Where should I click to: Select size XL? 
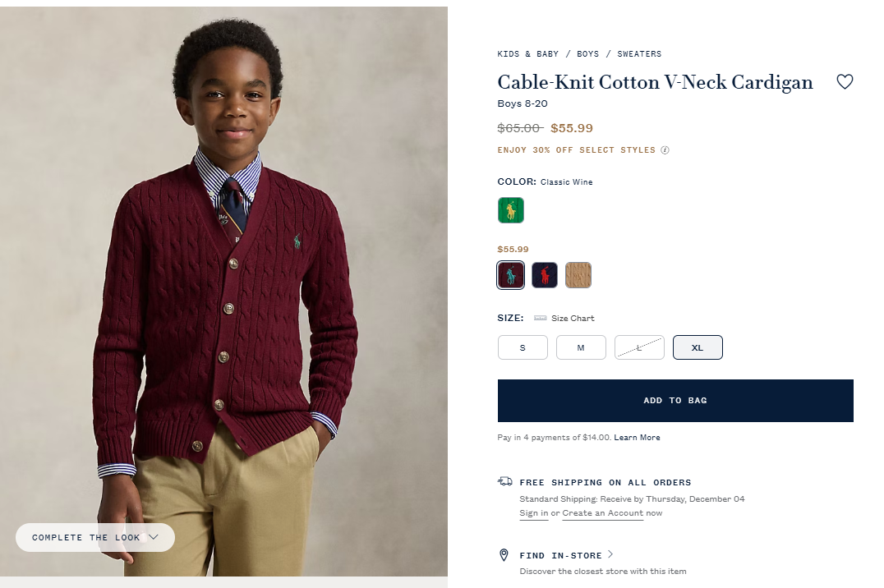point(698,347)
